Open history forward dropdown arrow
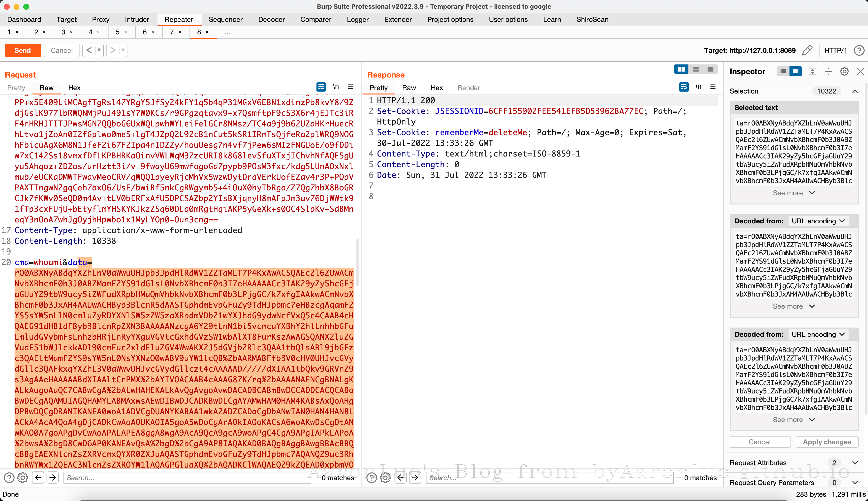 [123, 50]
